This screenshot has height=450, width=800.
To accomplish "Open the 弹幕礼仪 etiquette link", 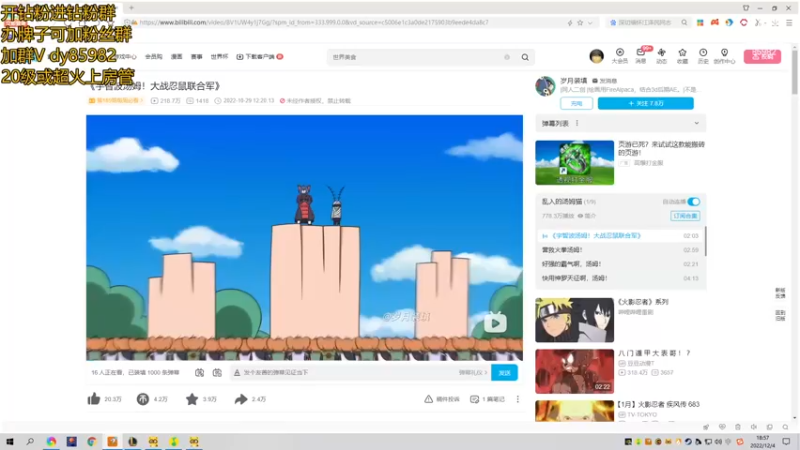I will pos(472,372).
